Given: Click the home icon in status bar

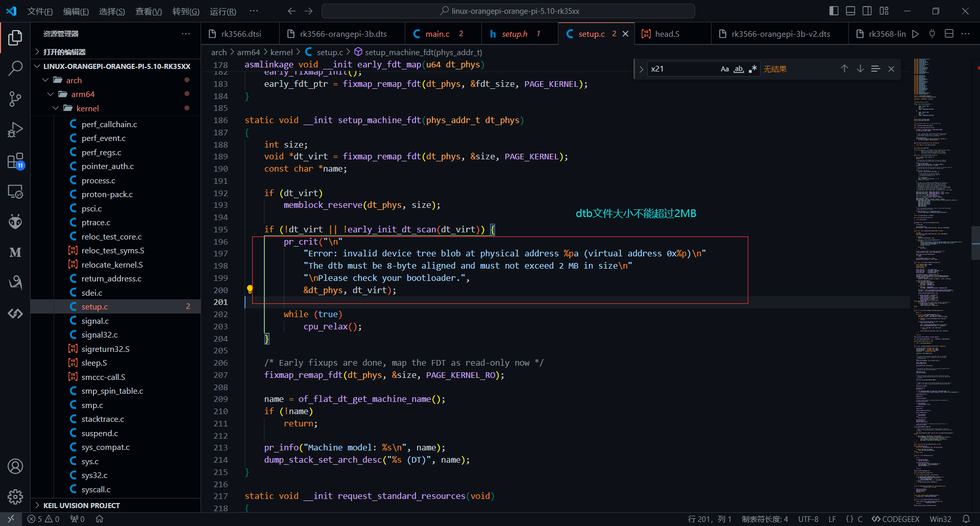Looking at the screenshot, I should [100, 519].
